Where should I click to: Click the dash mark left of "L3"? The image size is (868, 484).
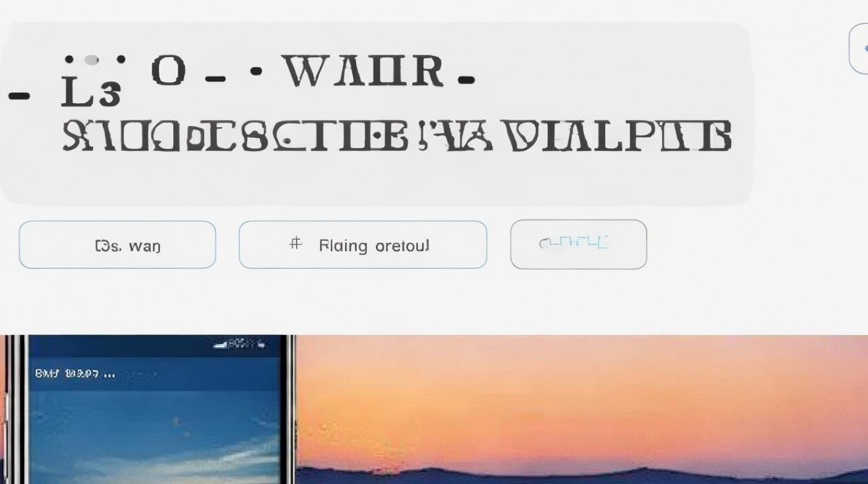(19, 97)
